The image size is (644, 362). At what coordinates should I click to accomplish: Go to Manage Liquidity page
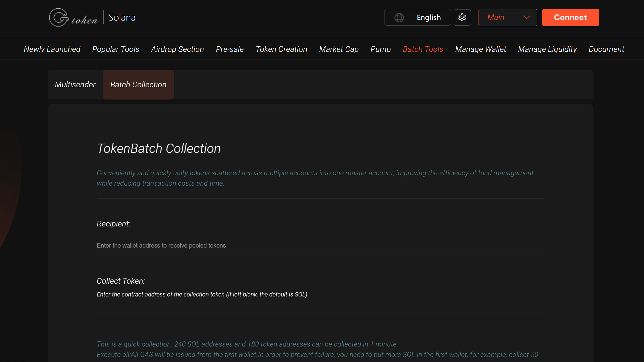pyautogui.click(x=547, y=49)
